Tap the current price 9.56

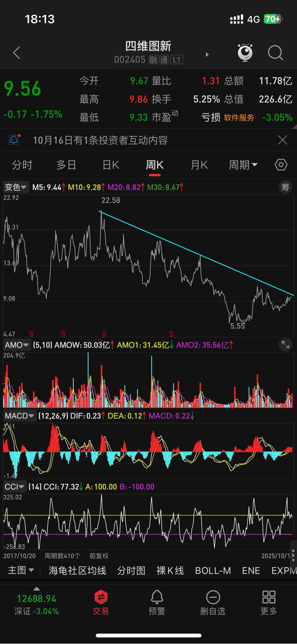pos(22,89)
